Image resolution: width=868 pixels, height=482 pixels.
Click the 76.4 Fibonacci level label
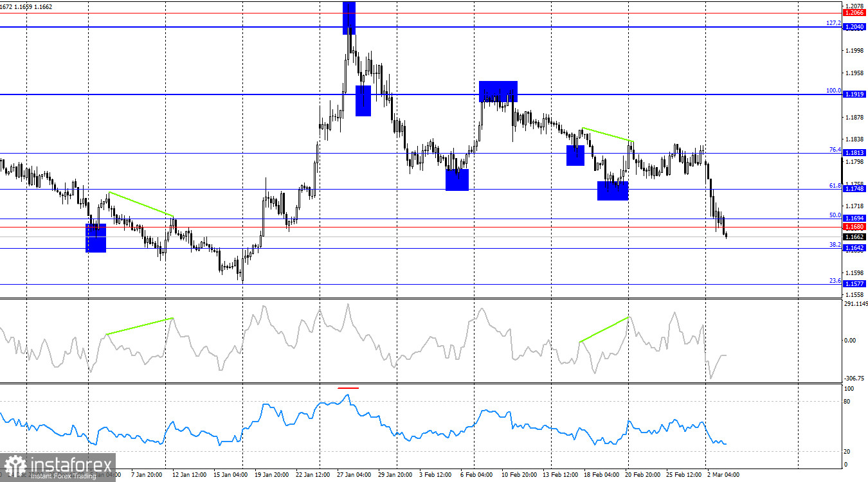pos(835,149)
